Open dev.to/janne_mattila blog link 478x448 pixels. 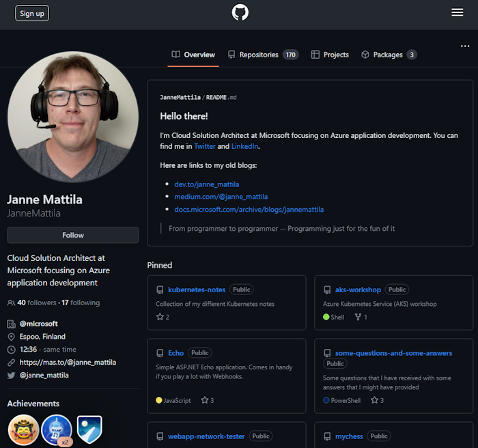point(207,184)
